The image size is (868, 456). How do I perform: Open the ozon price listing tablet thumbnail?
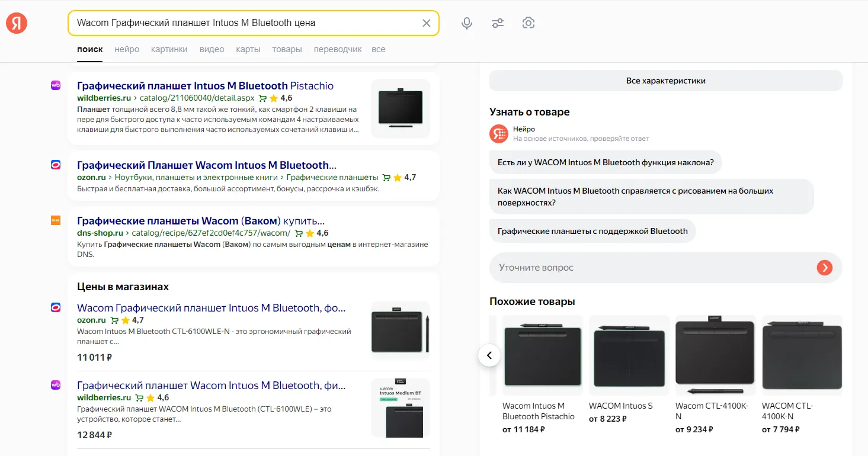click(x=401, y=330)
